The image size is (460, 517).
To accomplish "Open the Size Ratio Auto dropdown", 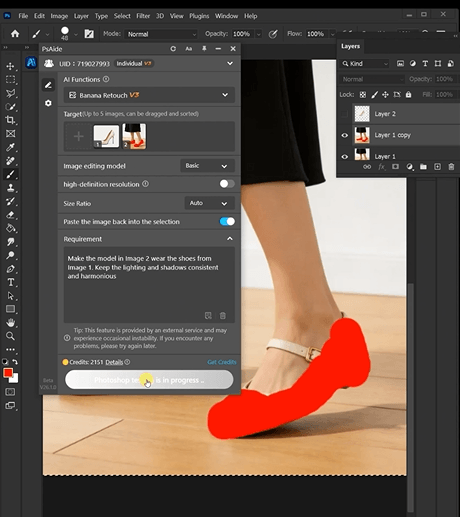I will pyautogui.click(x=209, y=203).
